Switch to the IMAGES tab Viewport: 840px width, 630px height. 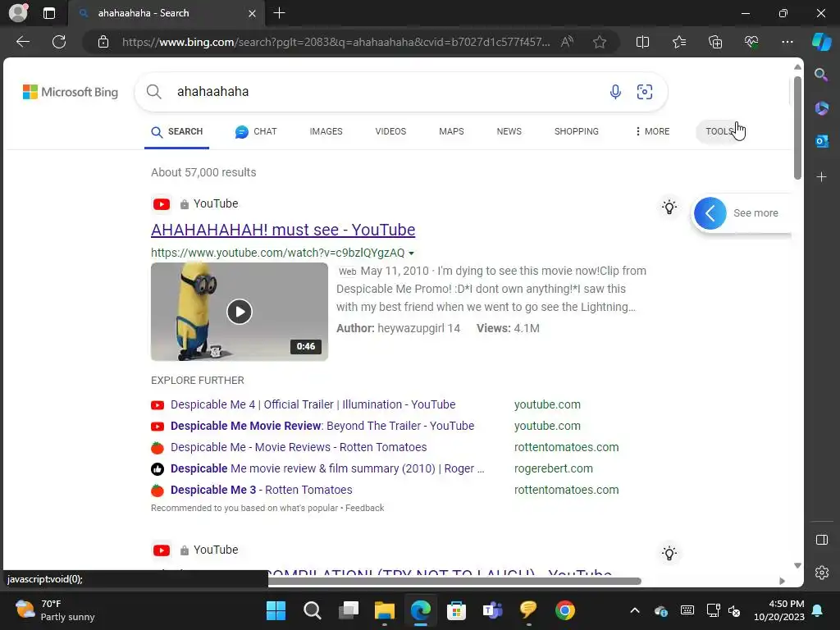tap(326, 131)
